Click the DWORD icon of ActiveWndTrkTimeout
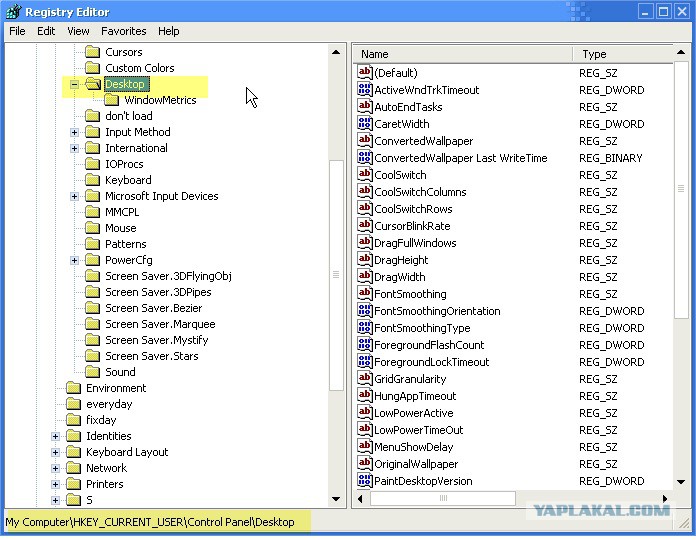This screenshot has height=540, width=696. tap(364, 89)
